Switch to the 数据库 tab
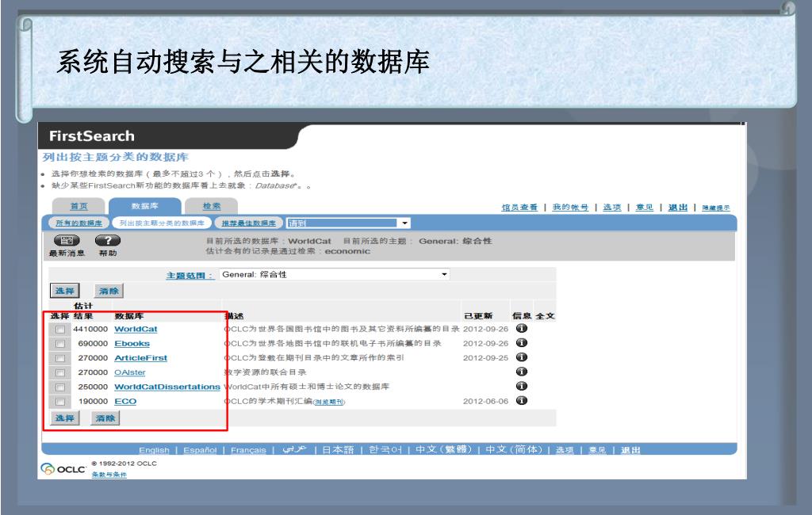 click(x=144, y=206)
